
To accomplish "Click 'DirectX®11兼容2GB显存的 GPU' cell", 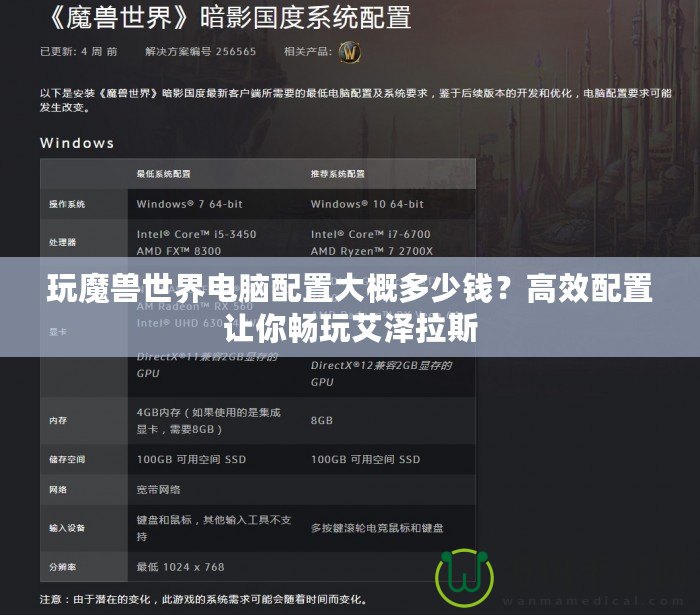I will pyautogui.click(x=207, y=365).
